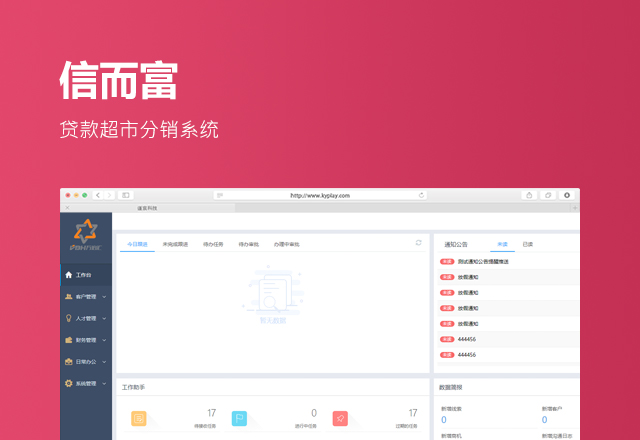
Task: Open the 测试通知公告 notification item
Action: click(483, 262)
